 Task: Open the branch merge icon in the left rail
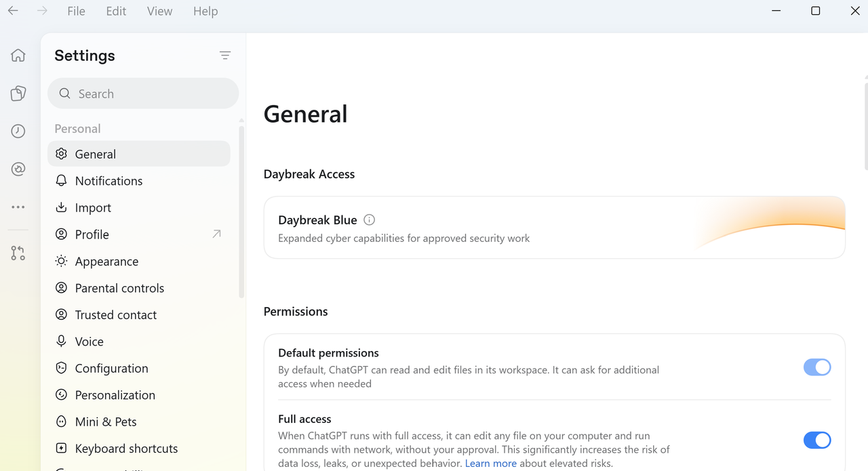pos(18,253)
